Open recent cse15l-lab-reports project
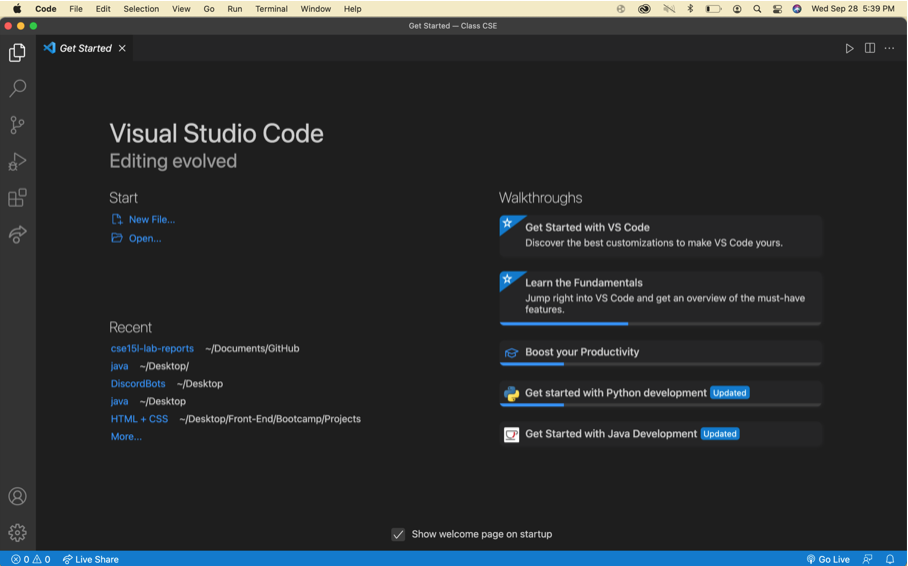 coord(152,349)
